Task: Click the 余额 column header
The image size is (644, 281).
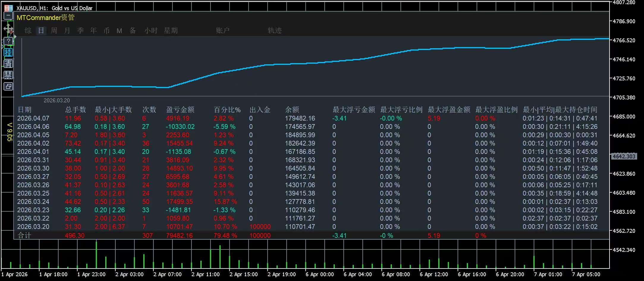Action: (x=292, y=110)
